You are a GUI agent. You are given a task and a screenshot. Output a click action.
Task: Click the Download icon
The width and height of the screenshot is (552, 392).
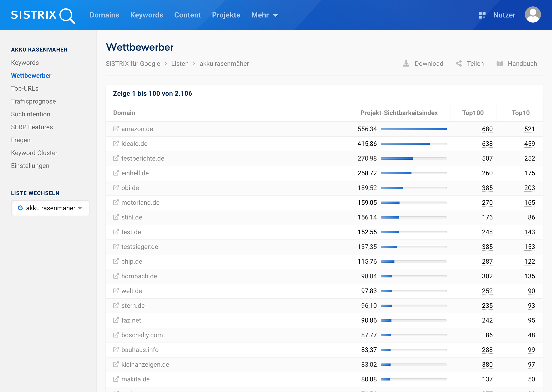coord(406,63)
